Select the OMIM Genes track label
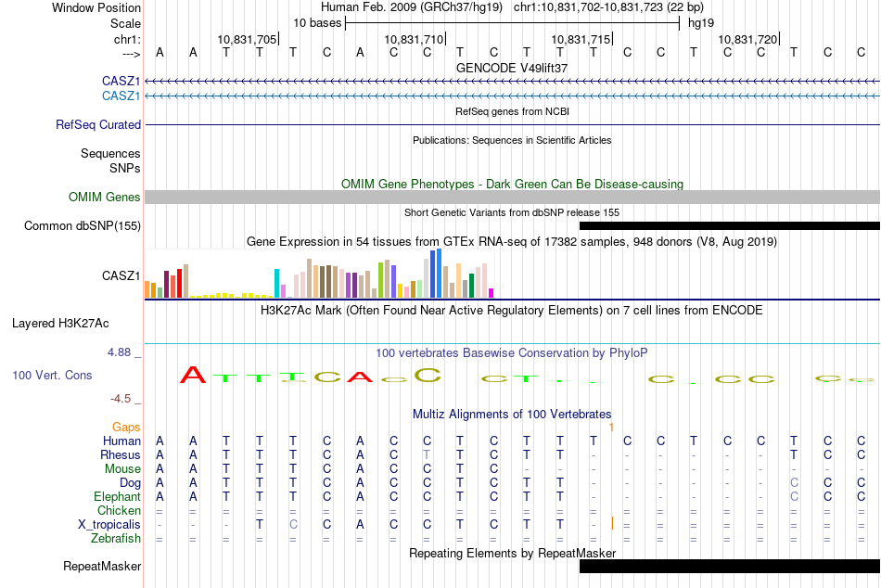This screenshot has width=881, height=588. click(105, 197)
